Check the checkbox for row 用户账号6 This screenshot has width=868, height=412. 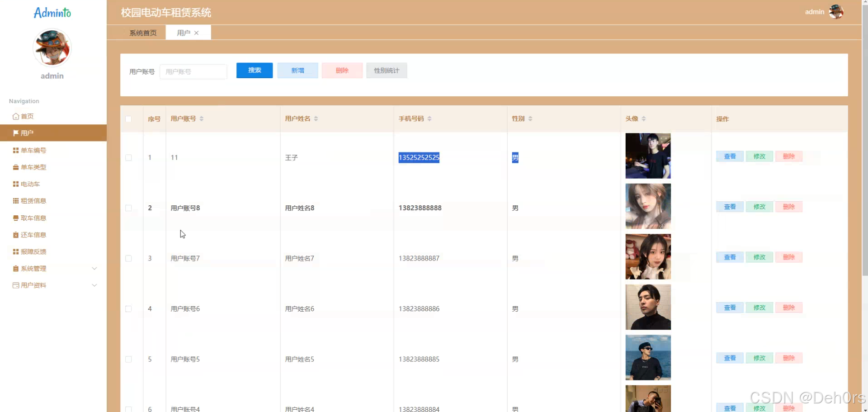point(128,309)
